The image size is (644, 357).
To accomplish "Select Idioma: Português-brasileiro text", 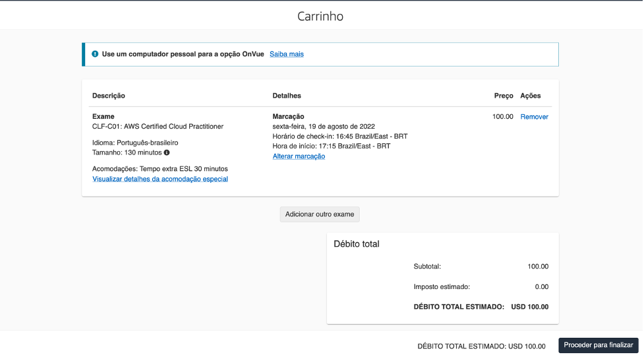I will pos(135,143).
